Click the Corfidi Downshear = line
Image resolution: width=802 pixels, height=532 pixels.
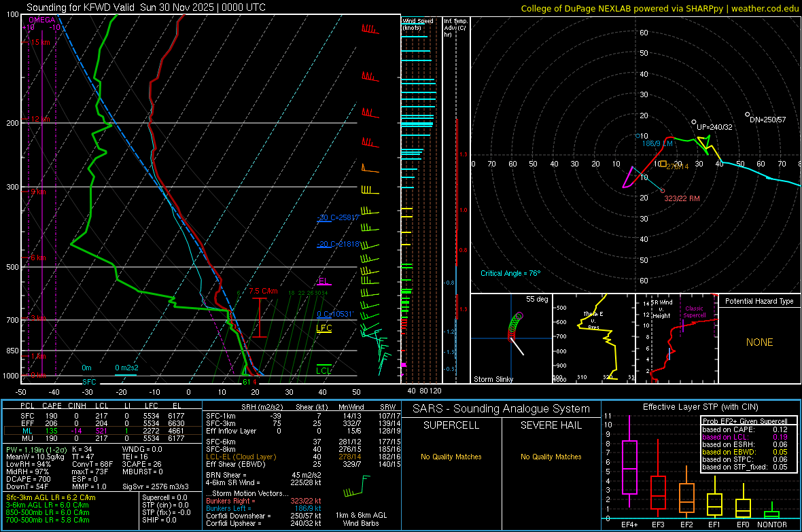pyautogui.click(x=264, y=516)
